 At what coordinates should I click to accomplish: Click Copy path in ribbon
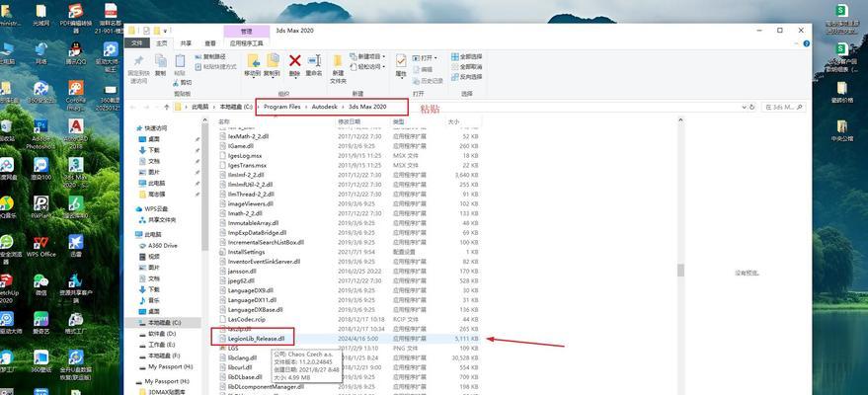[x=211, y=56]
